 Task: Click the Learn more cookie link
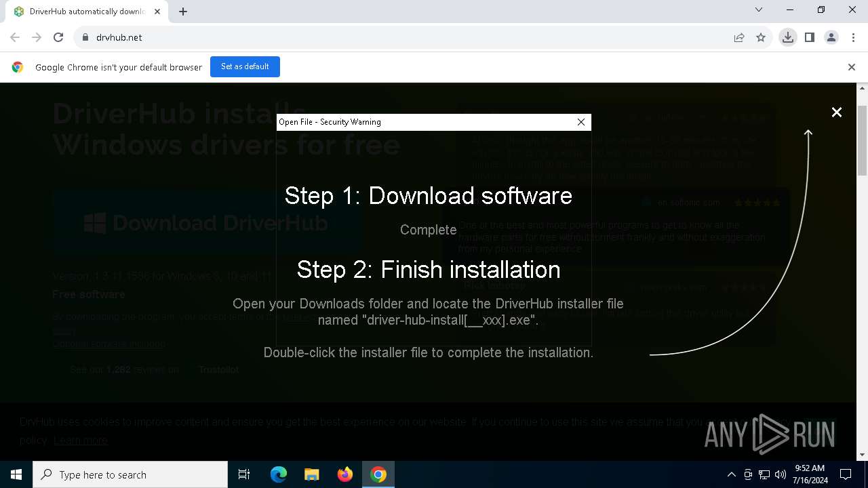pyautogui.click(x=81, y=440)
